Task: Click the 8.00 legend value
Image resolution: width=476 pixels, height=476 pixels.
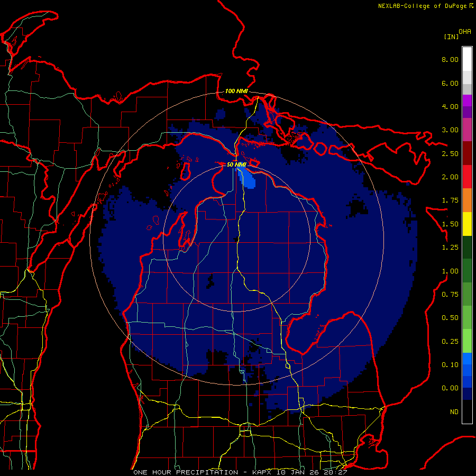Action: (450, 59)
